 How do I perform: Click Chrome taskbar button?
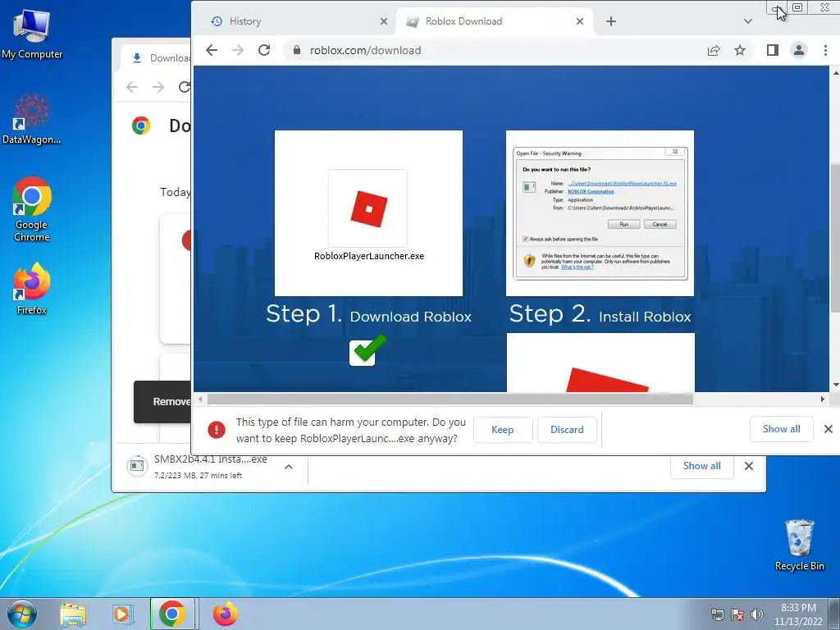(172, 614)
